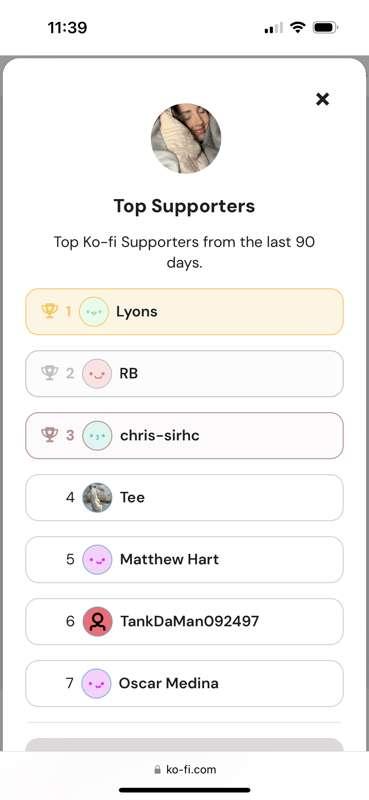
Task: Select the chris-sirhc supporter name
Action: pyautogui.click(x=160, y=436)
